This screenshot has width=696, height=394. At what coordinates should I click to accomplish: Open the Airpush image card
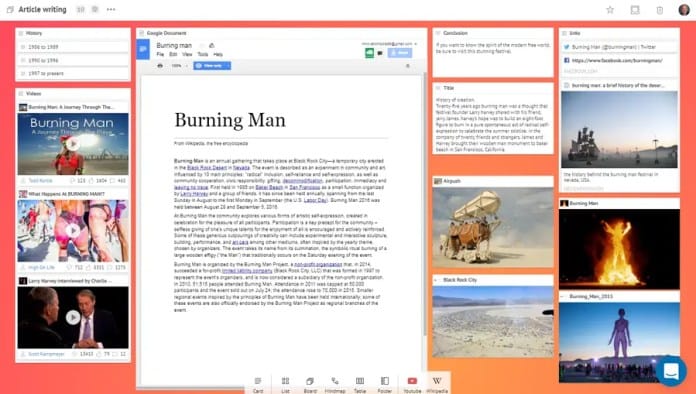[493, 227]
